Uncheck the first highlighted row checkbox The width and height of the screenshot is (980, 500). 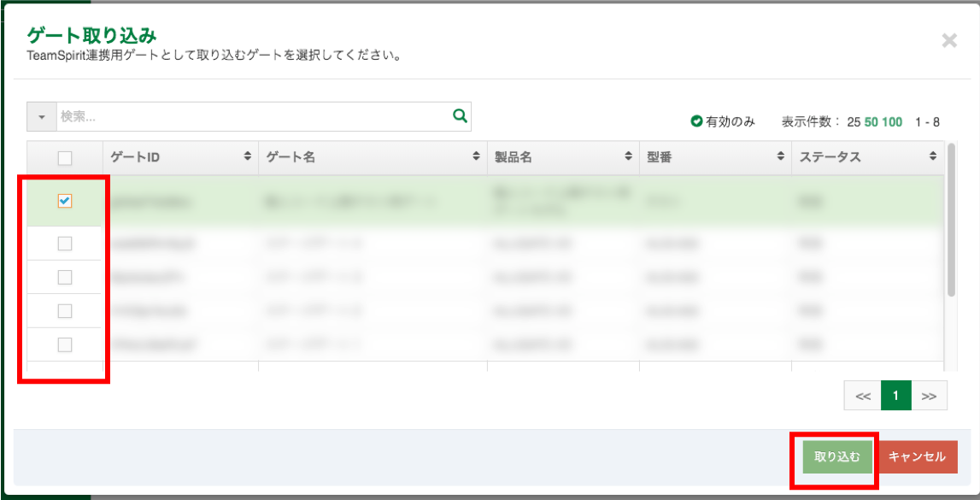coord(65,201)
